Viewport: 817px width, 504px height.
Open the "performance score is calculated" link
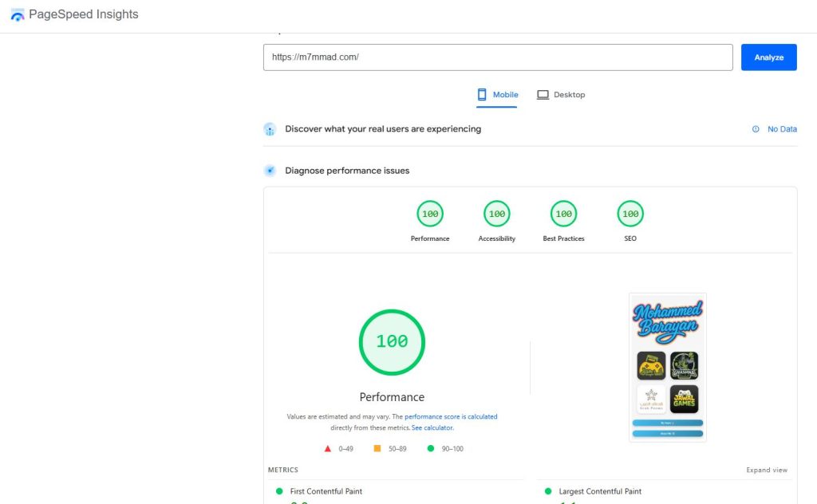point(452,415)
